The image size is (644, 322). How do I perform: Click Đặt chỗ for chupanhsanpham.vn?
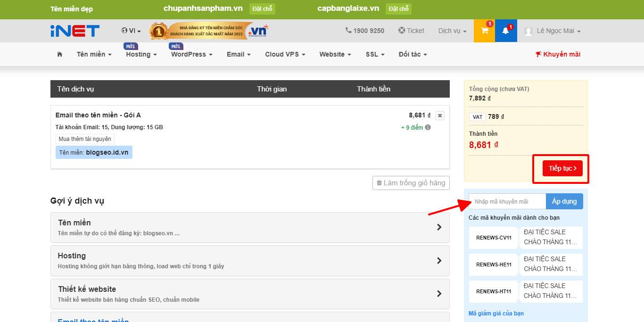coord(262,9)
